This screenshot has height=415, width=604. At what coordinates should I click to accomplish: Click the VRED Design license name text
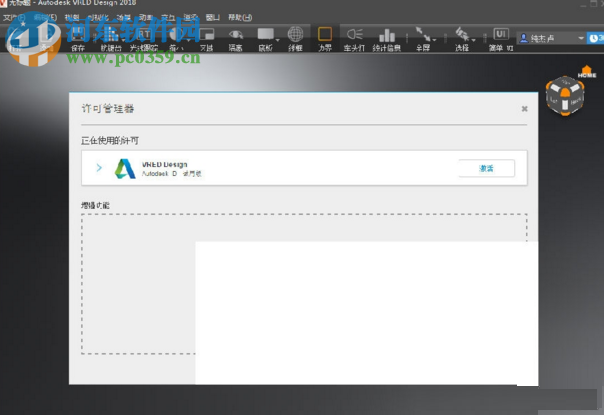[164, 164]
